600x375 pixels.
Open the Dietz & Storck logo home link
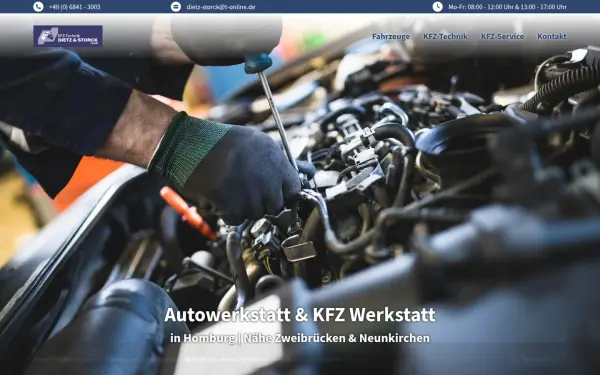68,36
